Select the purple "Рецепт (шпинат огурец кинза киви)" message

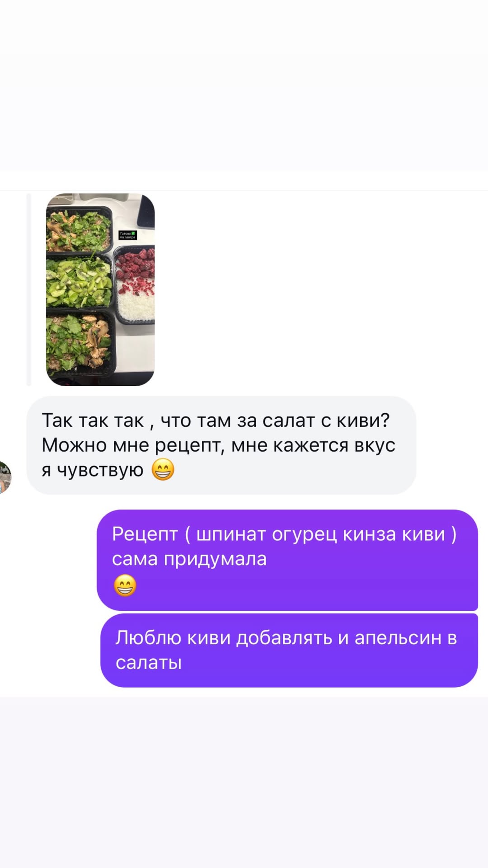coord(287,560)
